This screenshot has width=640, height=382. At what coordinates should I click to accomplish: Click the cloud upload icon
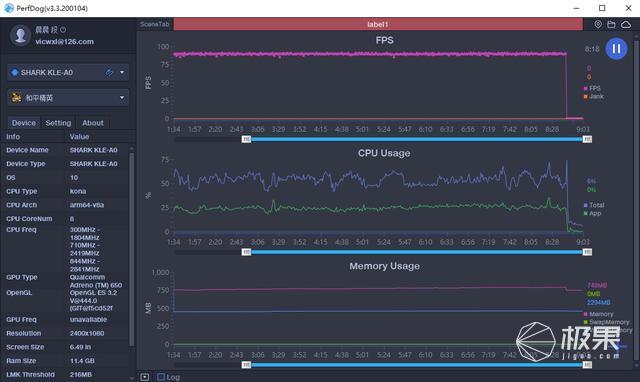(626, 24)
